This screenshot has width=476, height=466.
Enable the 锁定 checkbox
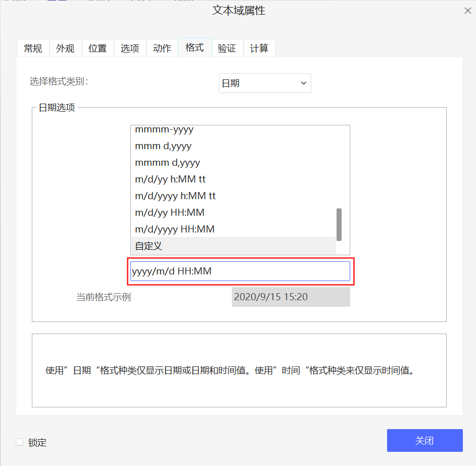(x=19, y=442)
